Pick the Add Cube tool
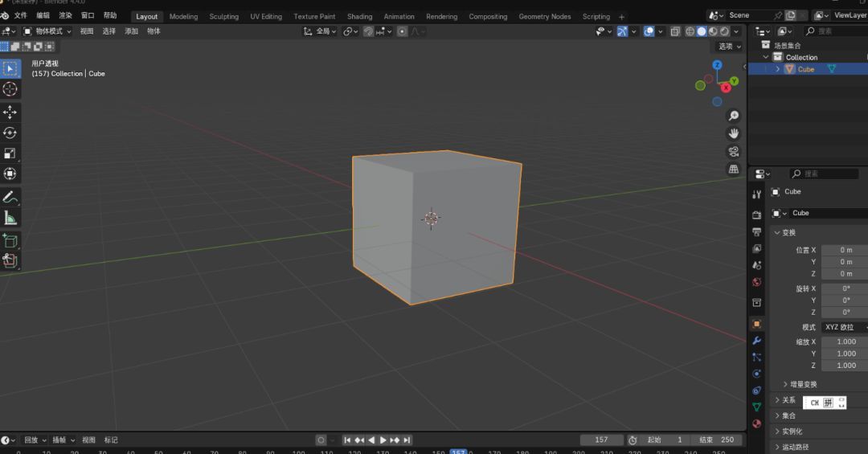Viewport: 868px width, 454px height. tap(10, 240)
